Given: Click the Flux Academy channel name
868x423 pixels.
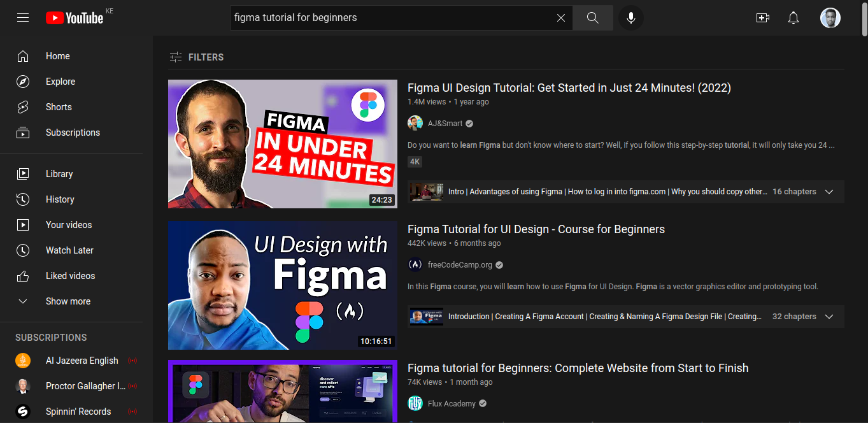Looking at the screenshot, I should click(452, 404).
